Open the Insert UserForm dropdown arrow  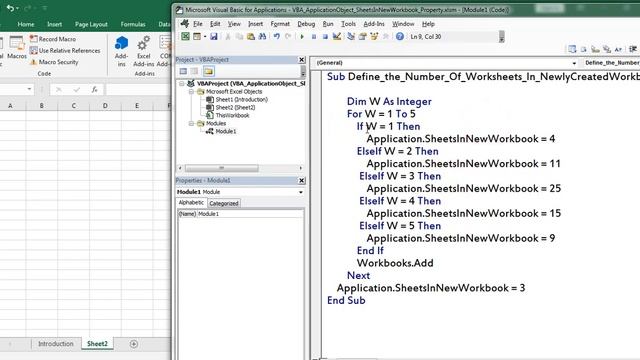[205, 36]
